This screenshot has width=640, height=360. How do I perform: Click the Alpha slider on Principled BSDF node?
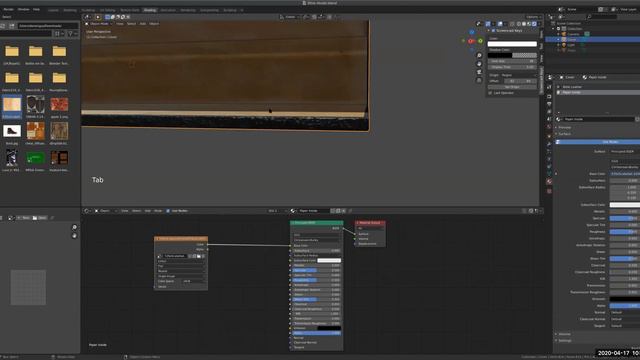coord(316,333)
